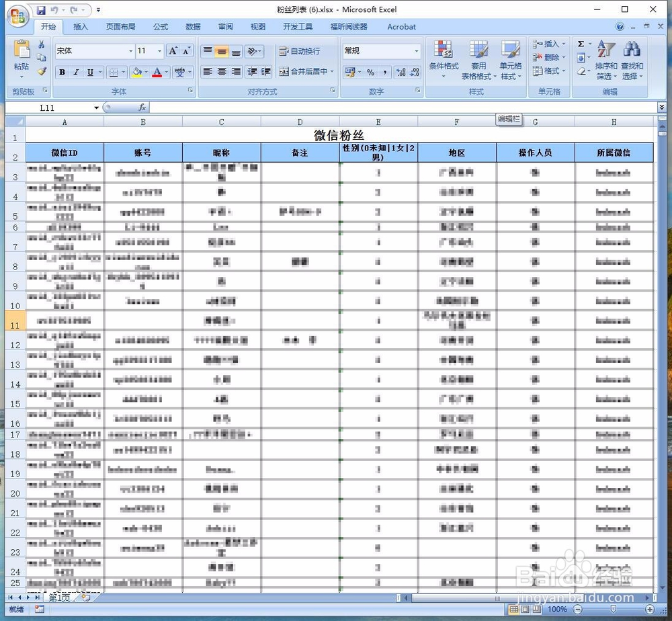The height and width of the screenshot is (621, 672).
Task: Open font color dropdown arrow
Action: [166, 72]
